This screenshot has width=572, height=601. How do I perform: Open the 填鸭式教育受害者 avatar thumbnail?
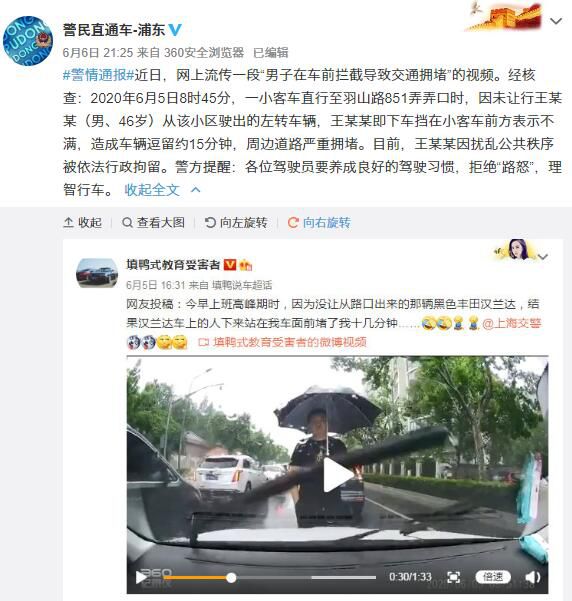97,273
